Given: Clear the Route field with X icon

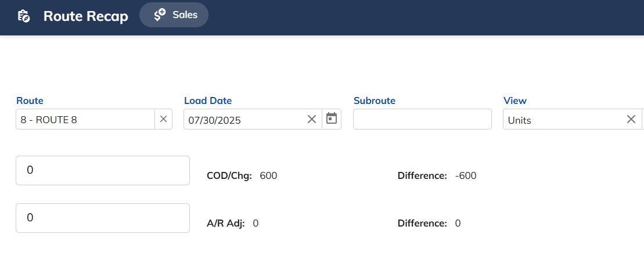Looking at the screenshot, I should click(x=163, y=119).
